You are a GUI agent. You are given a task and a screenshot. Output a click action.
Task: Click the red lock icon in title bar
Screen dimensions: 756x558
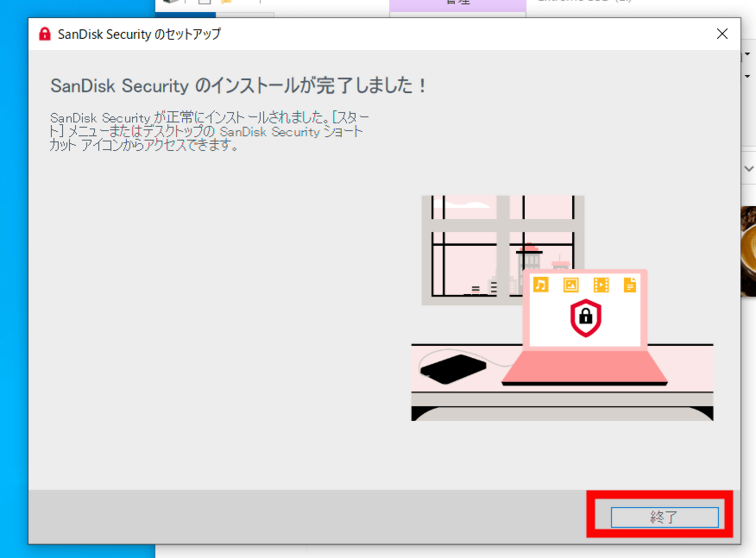45,34
